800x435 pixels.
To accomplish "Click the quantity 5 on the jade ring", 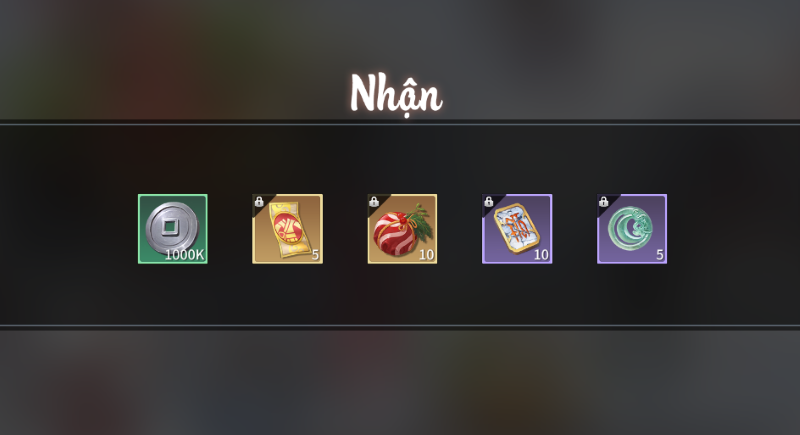I will (x=660, y=254).
